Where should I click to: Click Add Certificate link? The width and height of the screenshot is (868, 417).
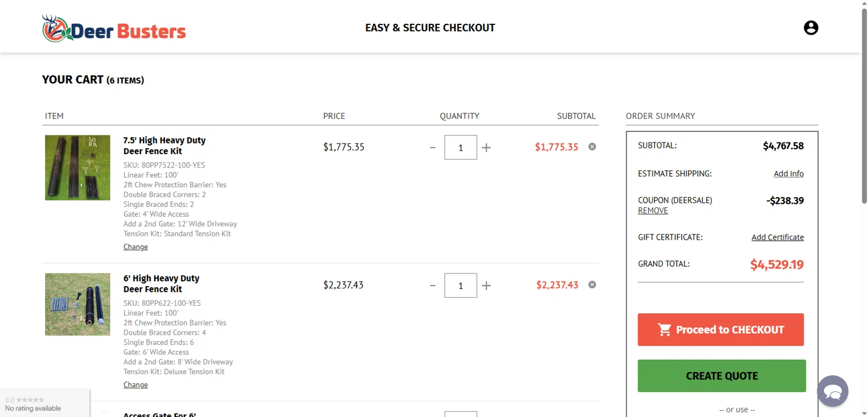click(x=777, y=237)
